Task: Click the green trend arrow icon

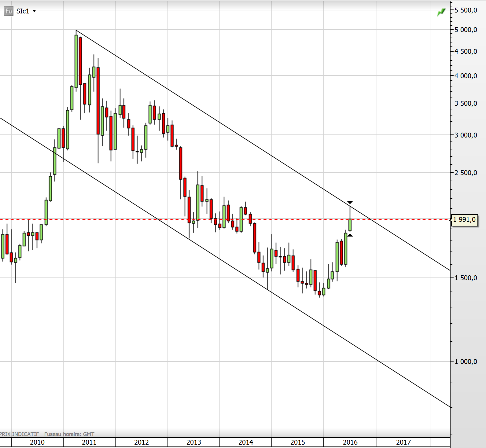Action: 441,12
